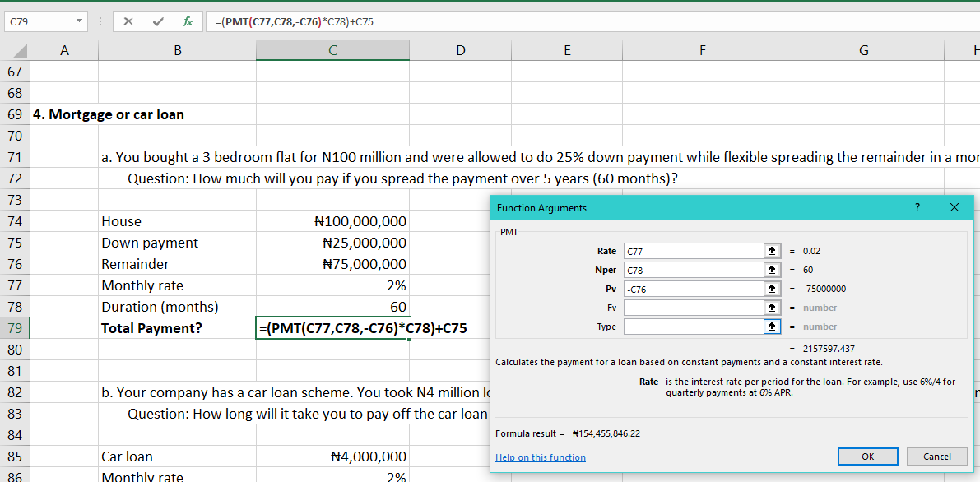Click the vertical ellipsis beside the Name Box

pyautogui.click(x=100, y=21)
